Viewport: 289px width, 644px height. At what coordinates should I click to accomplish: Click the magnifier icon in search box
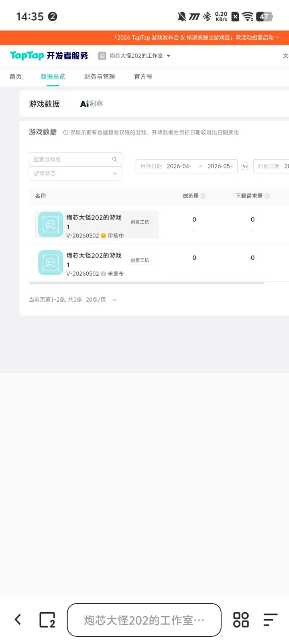click(x=115, y=159)
